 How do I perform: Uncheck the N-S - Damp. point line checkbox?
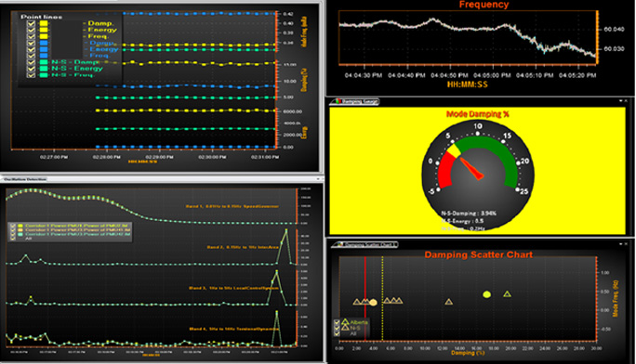[31, 62]
